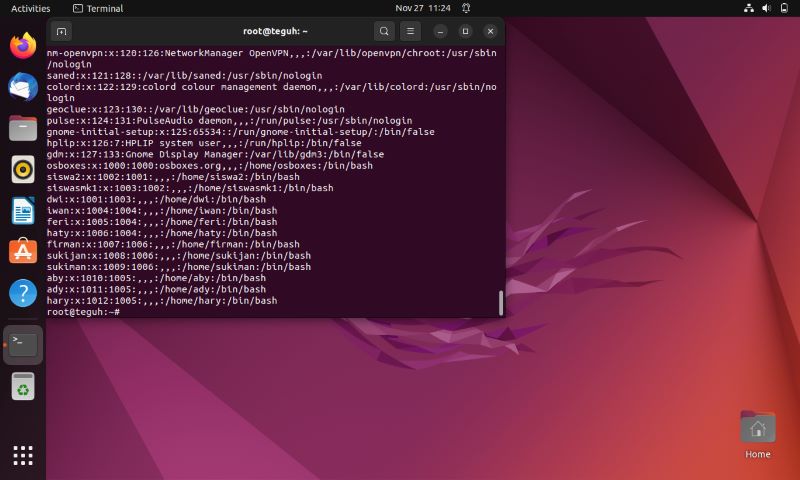The width and height of the screenshot is (800, 480).
Task: Open the terminal hamburger menu
Action: pyautogui.click(x=410, y=32)
